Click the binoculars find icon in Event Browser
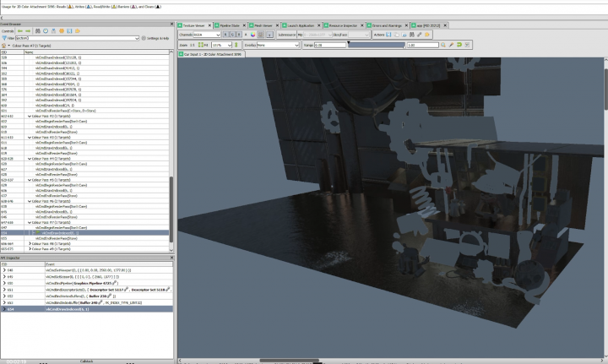Image resolution: width=608 pixels, height=364 pixels. [38, 31]
